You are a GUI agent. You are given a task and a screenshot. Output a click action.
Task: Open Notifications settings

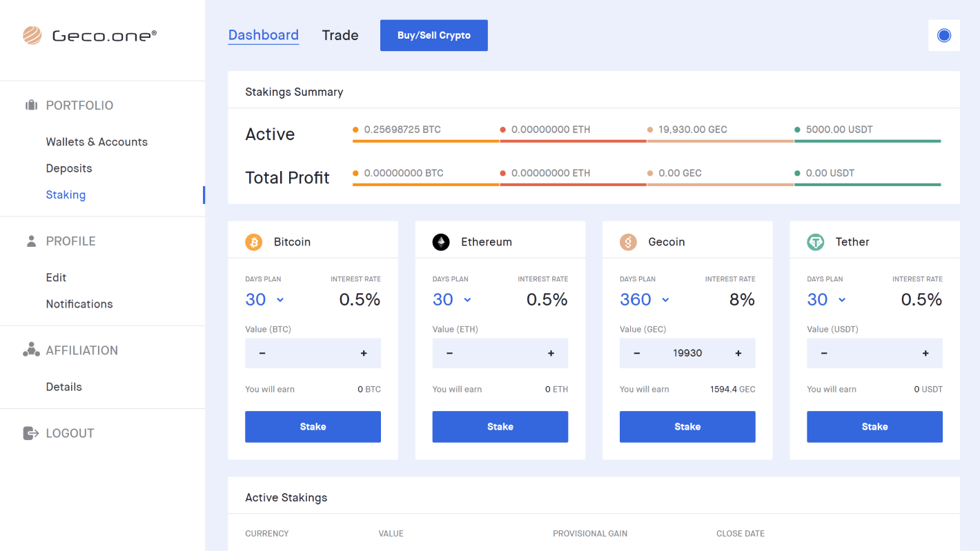[79, 304]
